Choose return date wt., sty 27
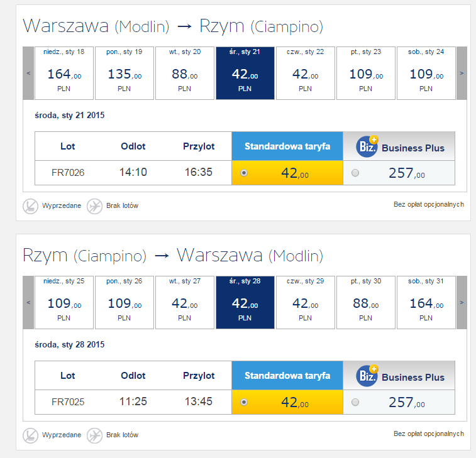The height and width of the screenshot is (458, 476). (185, 302)
